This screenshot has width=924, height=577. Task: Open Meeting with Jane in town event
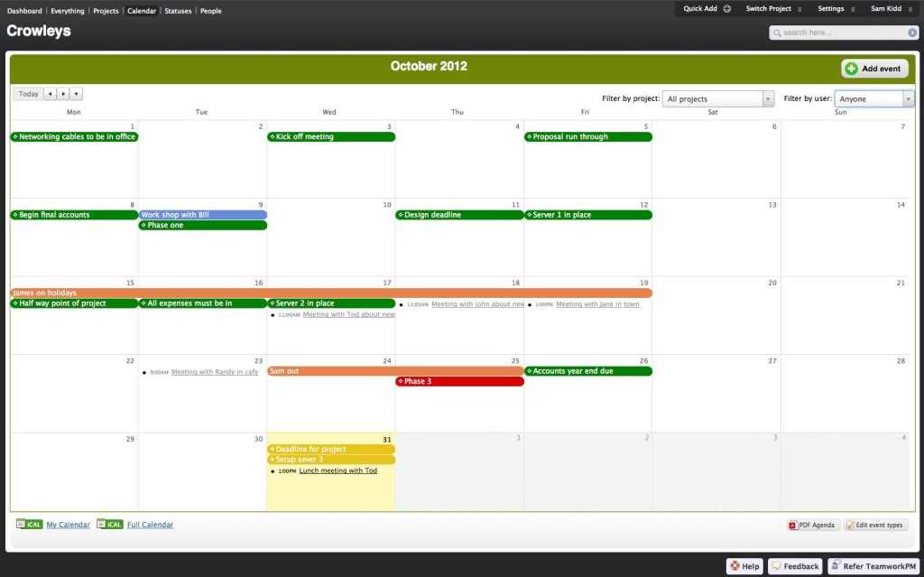597,304
